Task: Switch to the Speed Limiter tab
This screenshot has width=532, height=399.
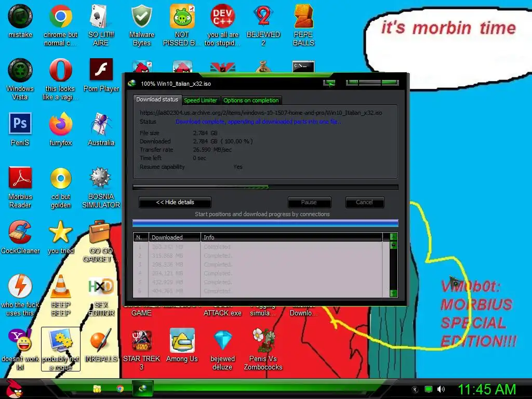Action: click(201, 100)
